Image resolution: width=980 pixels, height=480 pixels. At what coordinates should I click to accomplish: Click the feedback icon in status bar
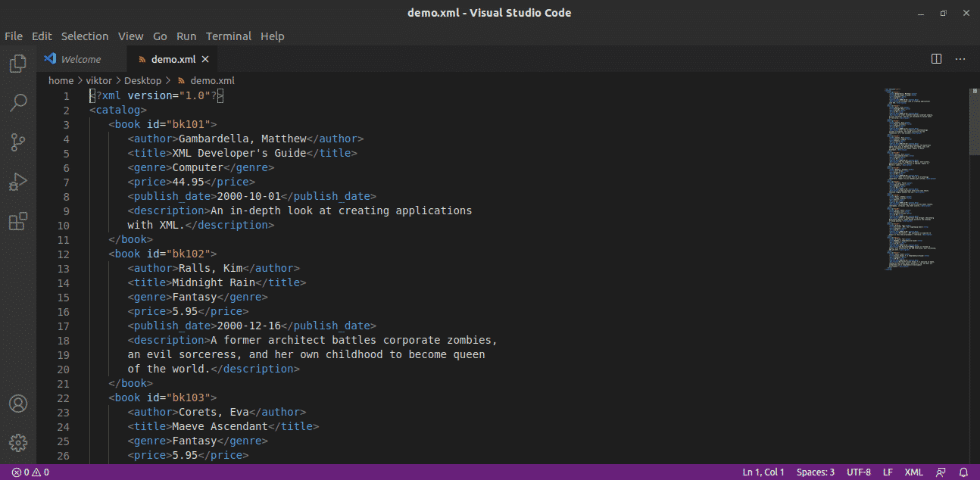tap(941, 472)
